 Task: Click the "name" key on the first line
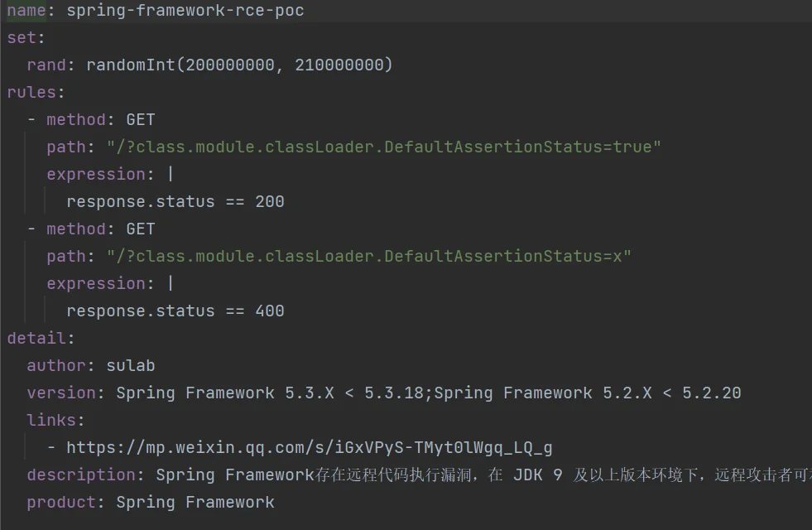pyautogui.click(x=26, y=11)
